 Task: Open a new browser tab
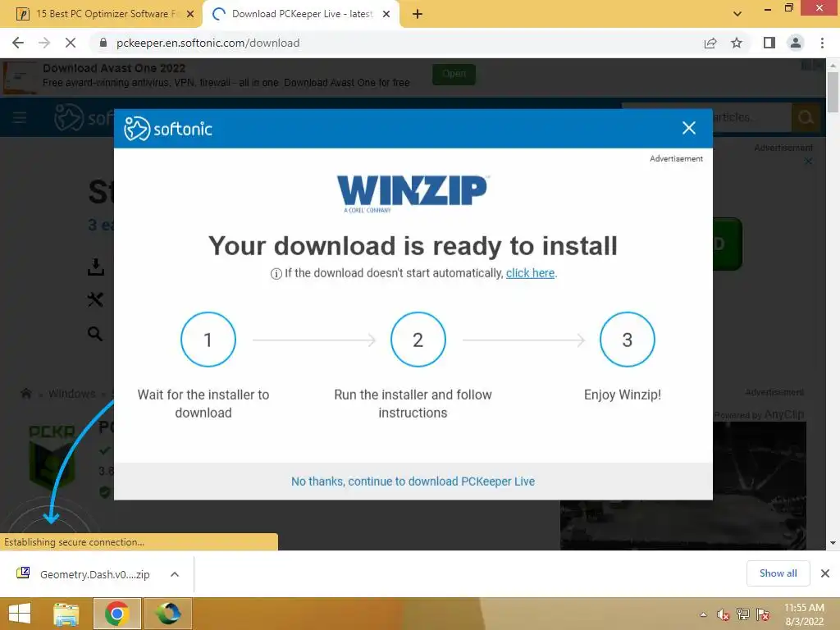pyautogui.click(x=418, y=14)
